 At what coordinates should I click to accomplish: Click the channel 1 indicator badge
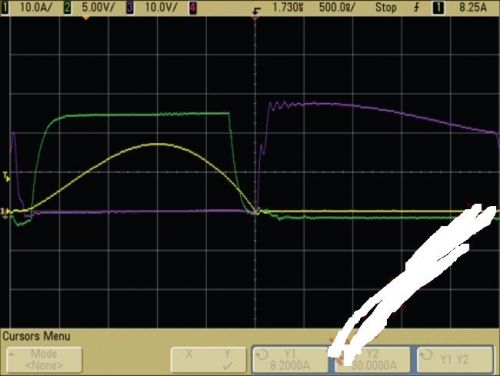point(5,7)
